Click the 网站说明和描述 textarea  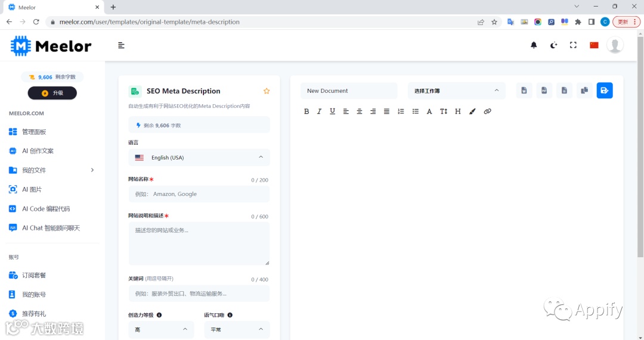tap(199, 244)
